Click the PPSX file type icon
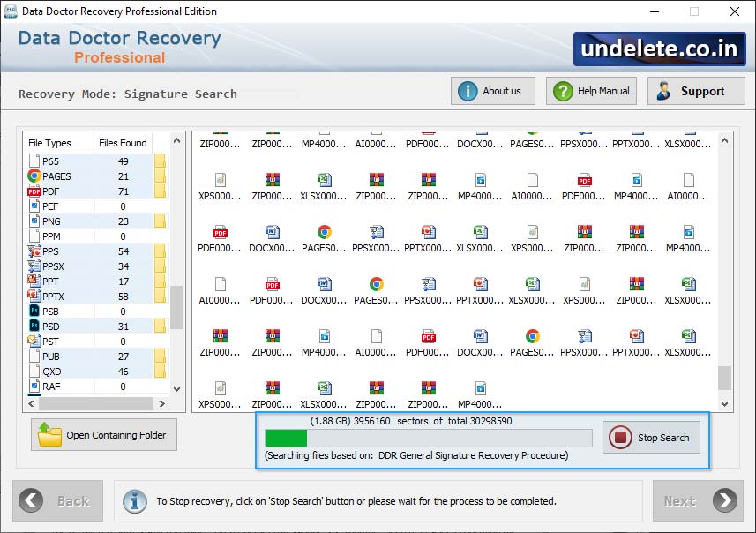This screenshot has height=533, width=756. (35, 266)
